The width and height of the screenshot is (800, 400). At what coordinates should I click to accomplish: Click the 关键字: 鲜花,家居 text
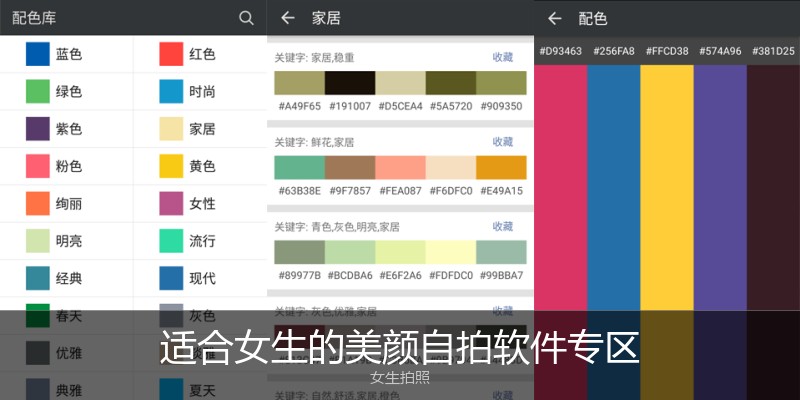coord(314,142)
